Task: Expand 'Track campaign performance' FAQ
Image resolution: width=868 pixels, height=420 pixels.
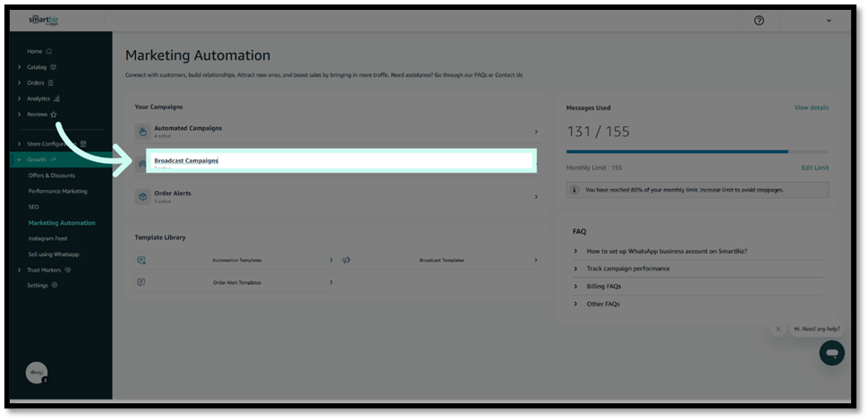Action: [x=627, y=269]
